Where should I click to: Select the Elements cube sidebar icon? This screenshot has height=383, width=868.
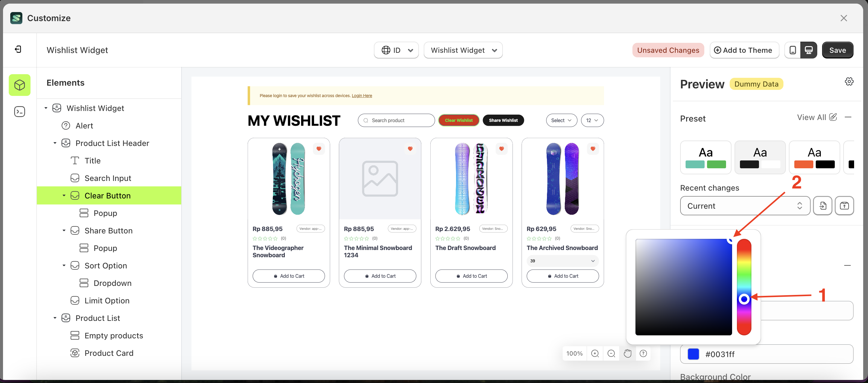pos(20,85)
